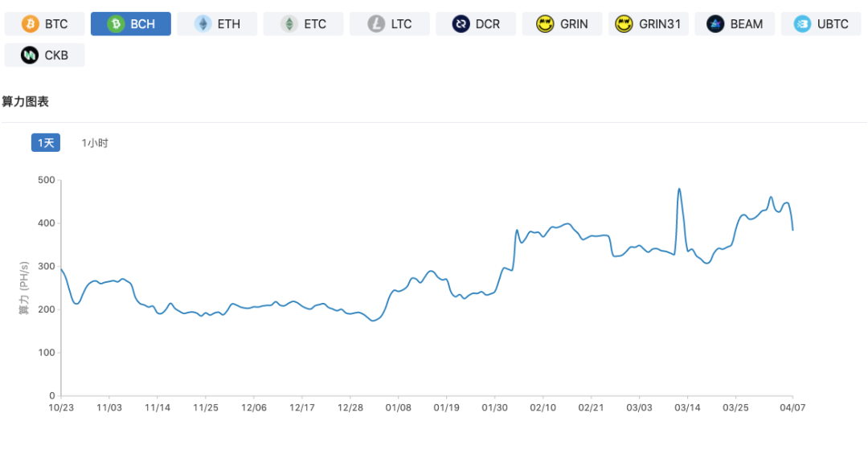Click the silver Litecoin icon
The width and height of the screenshot is (868, 454).
pos(376,24)
